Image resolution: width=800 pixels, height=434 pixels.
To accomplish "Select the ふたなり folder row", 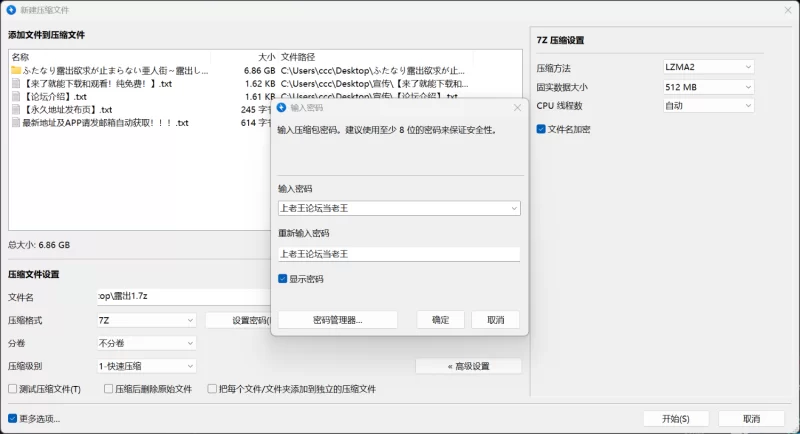I will coord(265,70).
